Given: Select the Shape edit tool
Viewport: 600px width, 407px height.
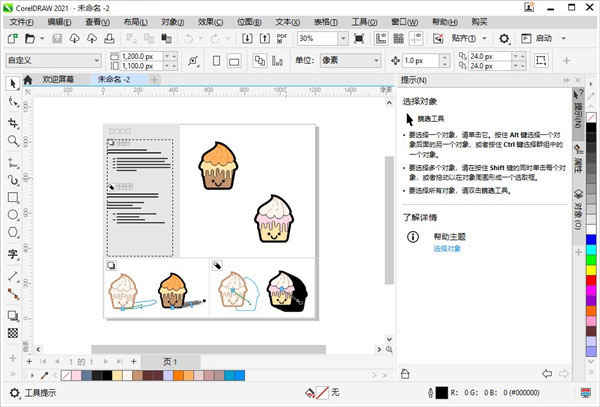Looking at the screenshot, I should 13,103.
